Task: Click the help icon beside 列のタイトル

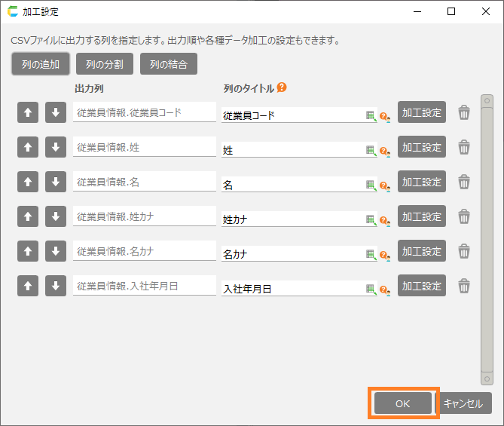Action: pyautogui.click(x=282, y=88)
